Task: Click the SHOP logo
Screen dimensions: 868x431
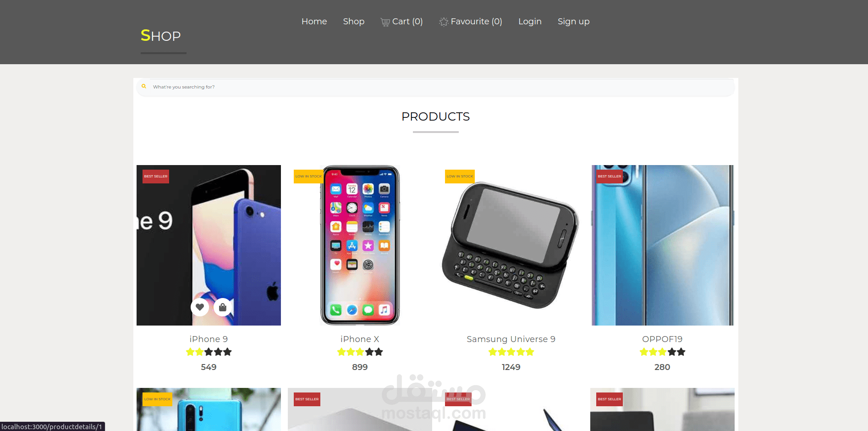Action: pos(161,35)
